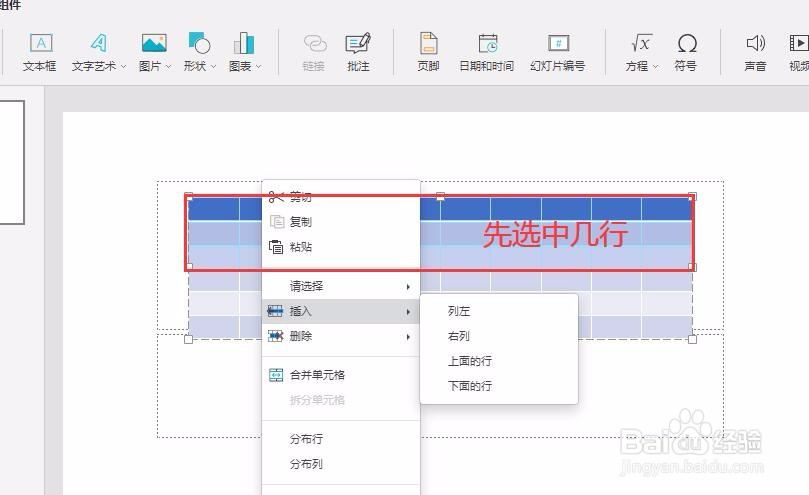
Task: Open the Delete (删除) submenu entry
Action: click(341, 337)
